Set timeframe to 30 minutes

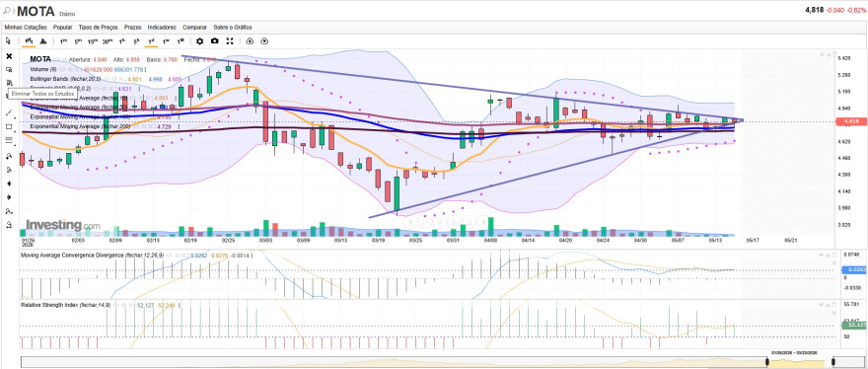tap(108, 41)
